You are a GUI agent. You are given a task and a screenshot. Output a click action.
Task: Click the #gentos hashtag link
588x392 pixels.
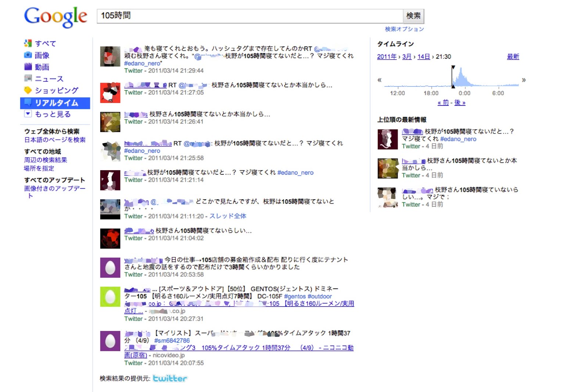(295, 296)
